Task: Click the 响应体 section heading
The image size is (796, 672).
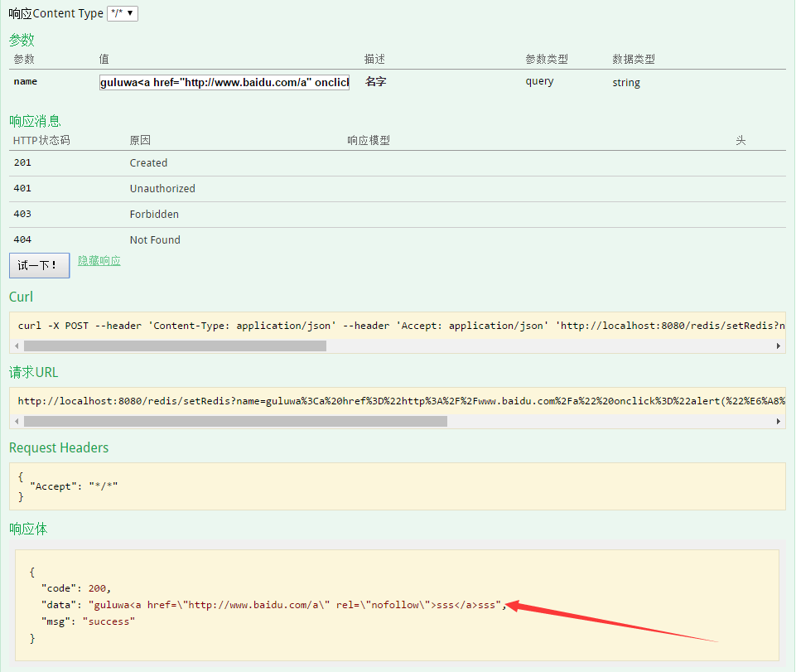Action: coord(28,529)
